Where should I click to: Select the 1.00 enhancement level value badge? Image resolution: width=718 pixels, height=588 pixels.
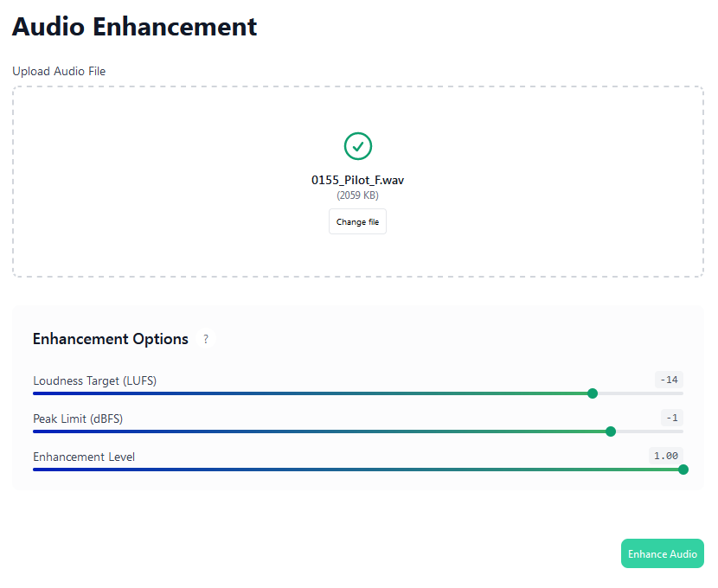(x=665, y=456)
